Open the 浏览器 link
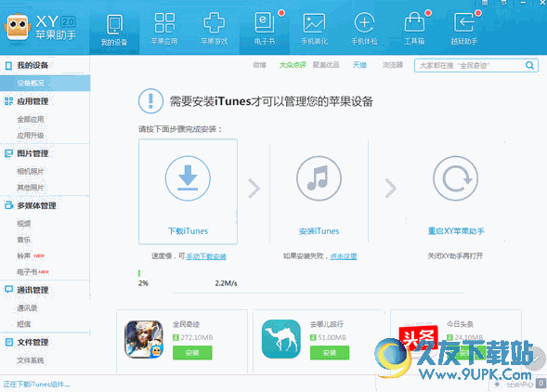547x392 pixels. (393, 65)
